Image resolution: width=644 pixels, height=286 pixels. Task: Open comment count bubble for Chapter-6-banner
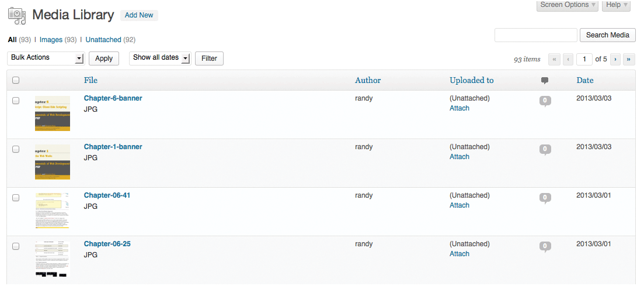(545, 101)
